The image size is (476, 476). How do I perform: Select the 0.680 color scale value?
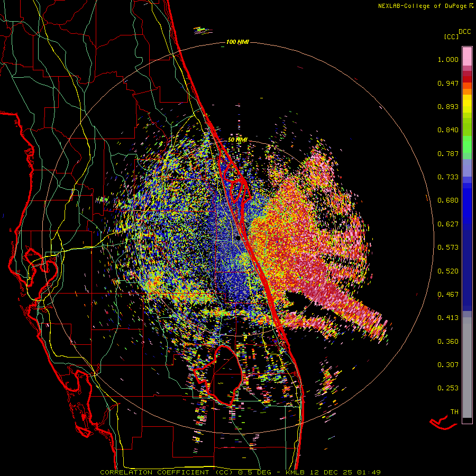pos(448,200)
